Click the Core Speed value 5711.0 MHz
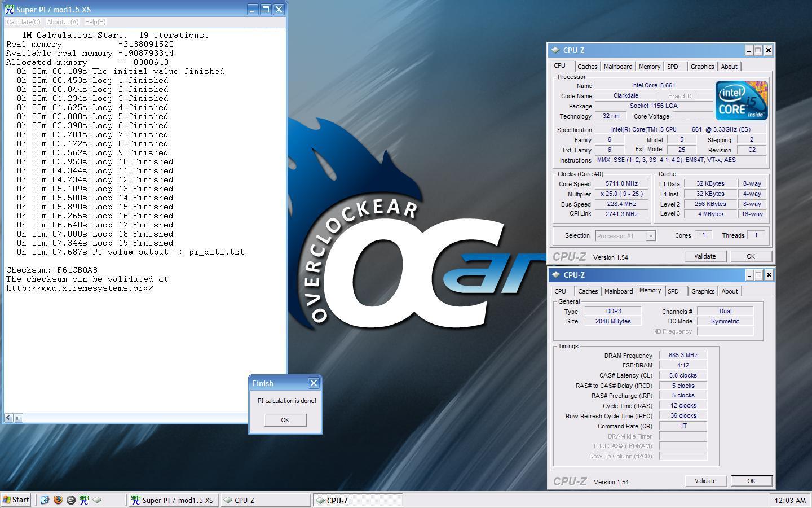This screenshot has height=508, width=812. (x=621, y=184)
